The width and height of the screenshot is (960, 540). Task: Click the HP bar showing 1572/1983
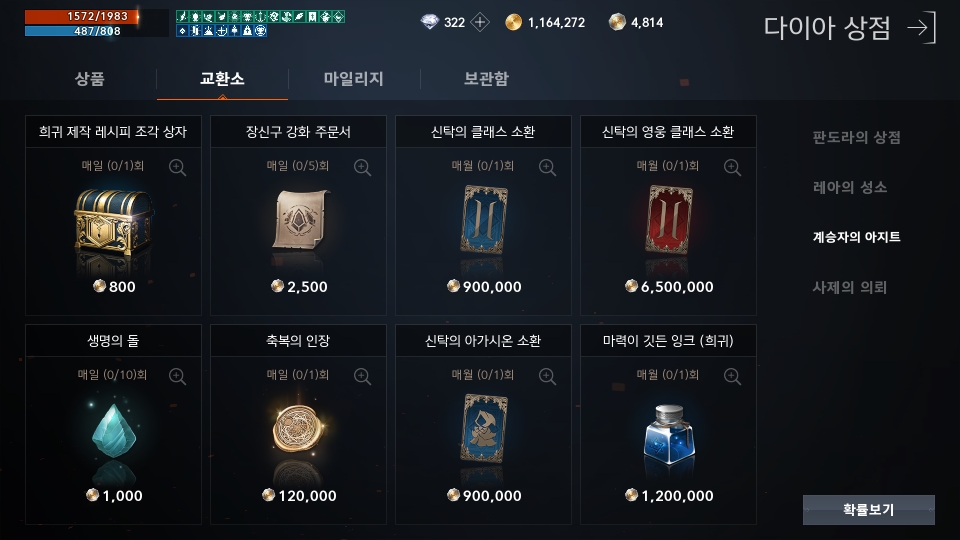coord(82,16)
